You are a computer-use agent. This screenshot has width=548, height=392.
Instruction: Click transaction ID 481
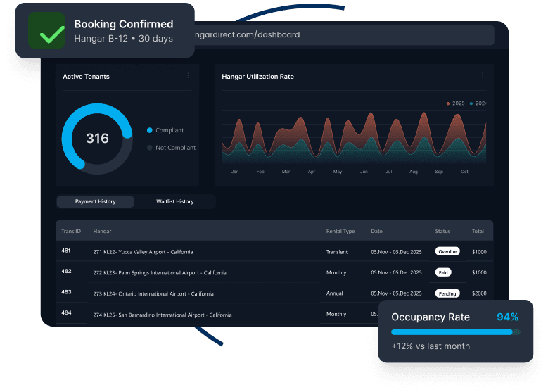(65, 251)
